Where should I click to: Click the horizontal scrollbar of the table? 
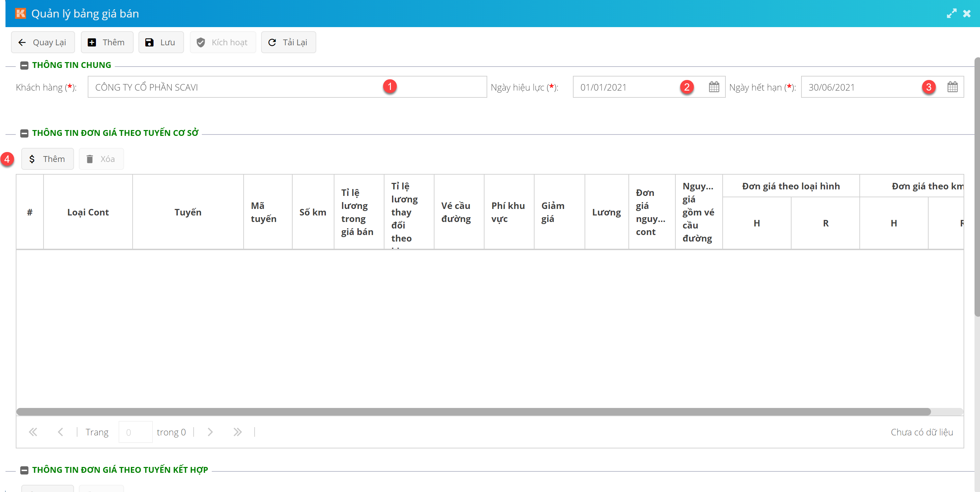[473, 412]
